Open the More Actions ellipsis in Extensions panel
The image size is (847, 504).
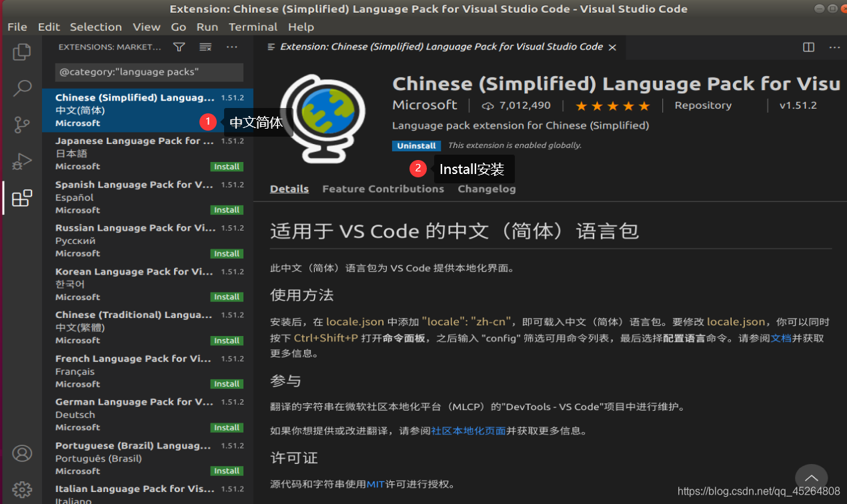coord(231,47)
